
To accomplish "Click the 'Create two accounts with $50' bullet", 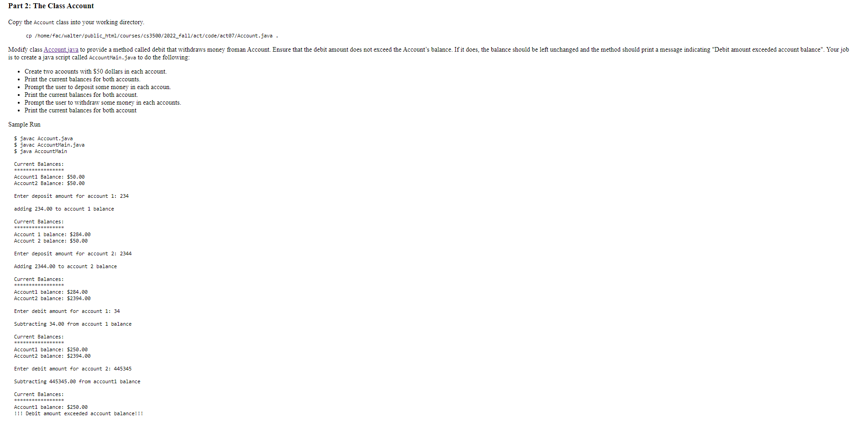I will pos(95,71).
